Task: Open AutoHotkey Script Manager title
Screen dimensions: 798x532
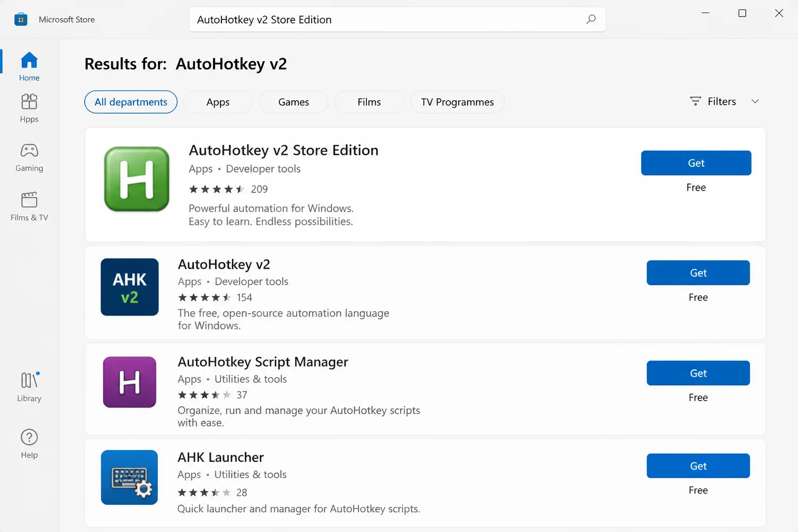Action: click(263, 362)
